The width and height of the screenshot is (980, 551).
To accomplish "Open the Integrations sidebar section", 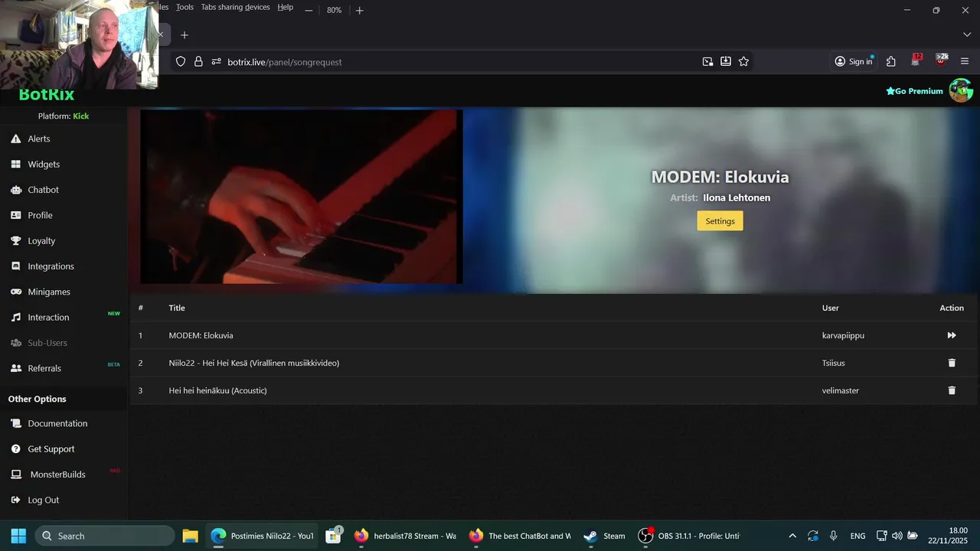I will point(51,266).
